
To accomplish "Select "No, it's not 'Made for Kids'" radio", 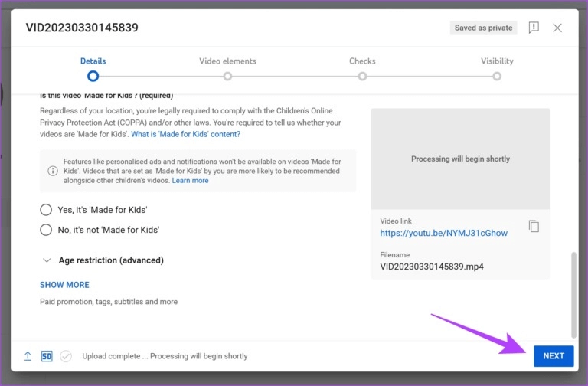I will point(46,230).
